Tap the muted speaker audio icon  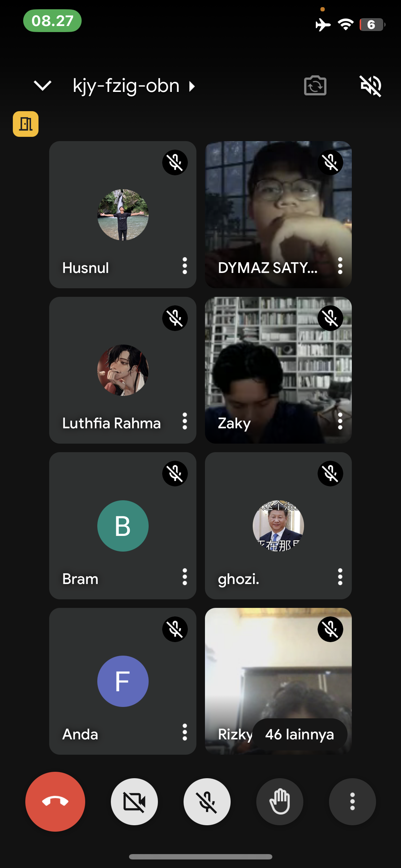pyautogui.click(x=371, y=86)
